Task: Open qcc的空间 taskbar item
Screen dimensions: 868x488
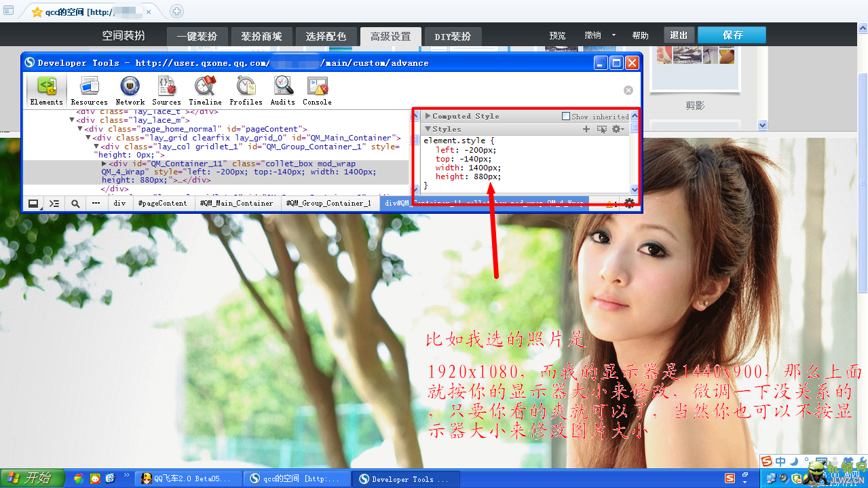Action: pos(296,478)
